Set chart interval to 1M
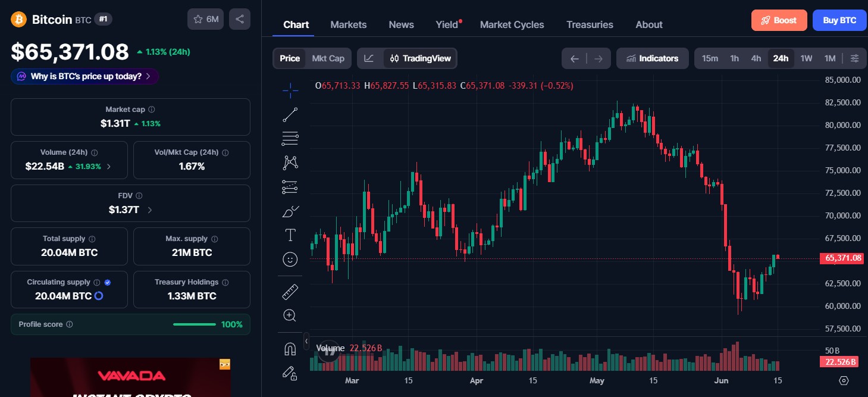 click(x=830, y=58)
